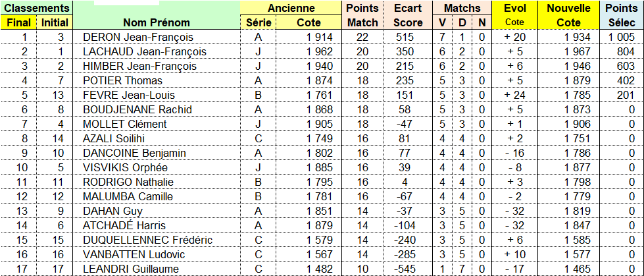Screen dimensions: 644x276
Task: Select the BOUDJENANE Rachid row name
Action: (137, 109)
